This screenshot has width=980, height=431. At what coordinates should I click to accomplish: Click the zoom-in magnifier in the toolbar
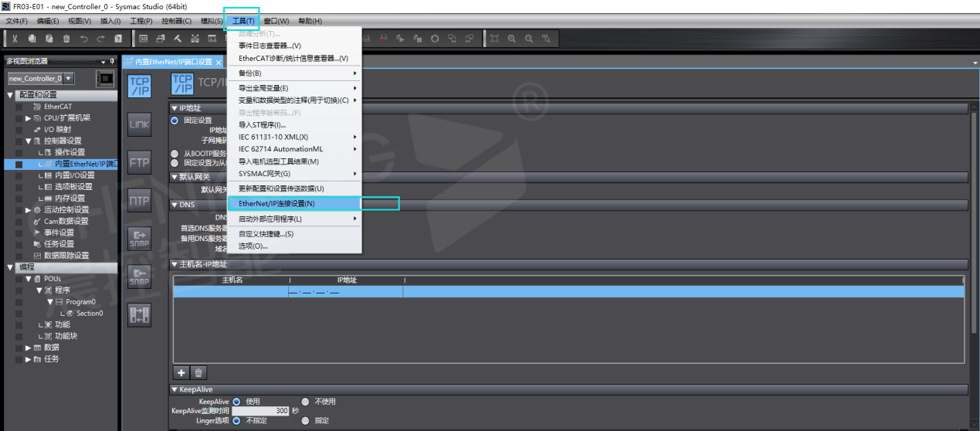[512, 39]
